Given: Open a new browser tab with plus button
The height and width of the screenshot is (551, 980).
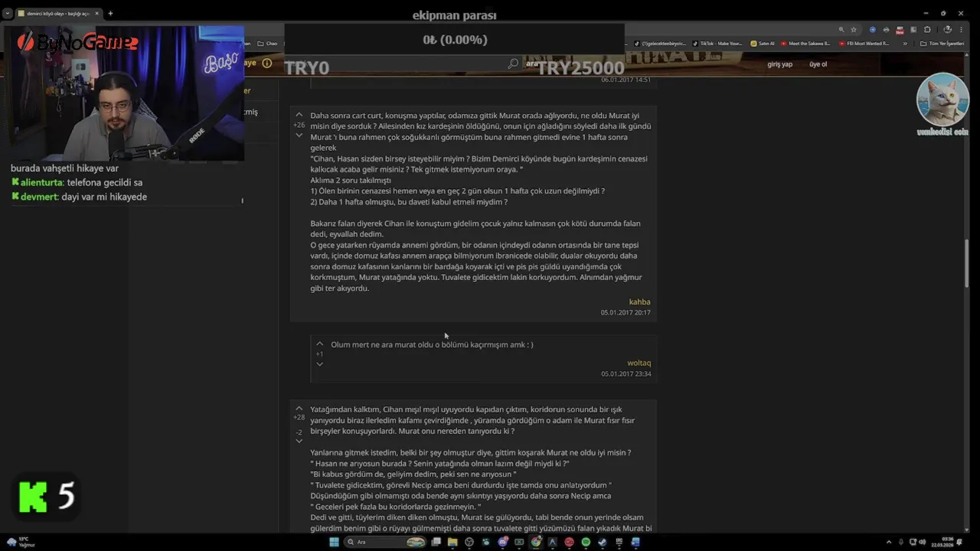Looking at the screenshot, I should tap(110, 13).
